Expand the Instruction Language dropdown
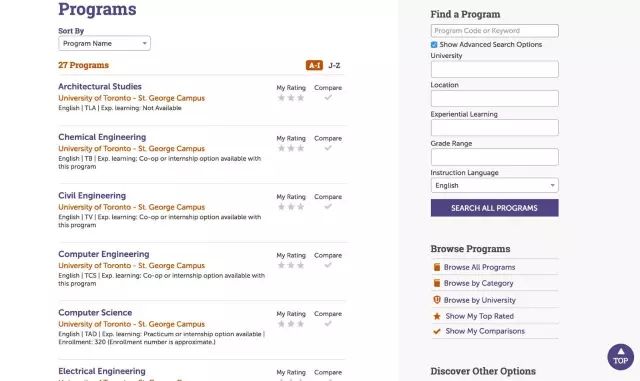Screen dimensions: 640x381 coord(494,185)
